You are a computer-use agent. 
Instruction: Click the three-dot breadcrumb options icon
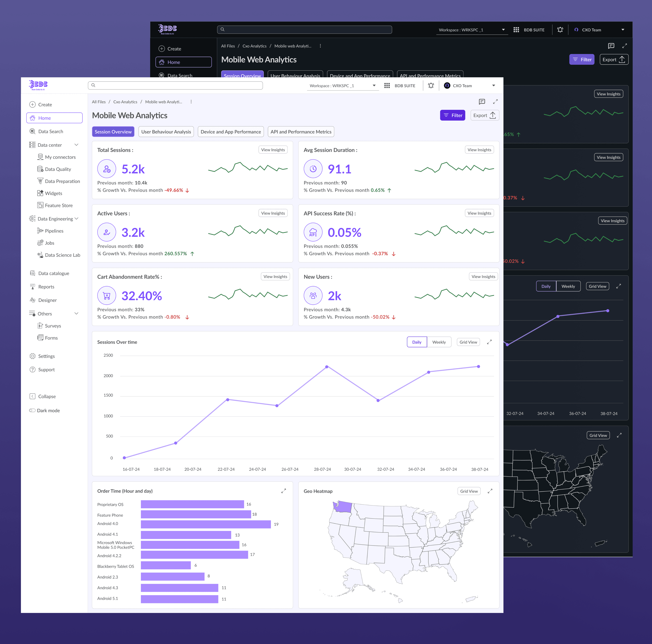(191, 102)
